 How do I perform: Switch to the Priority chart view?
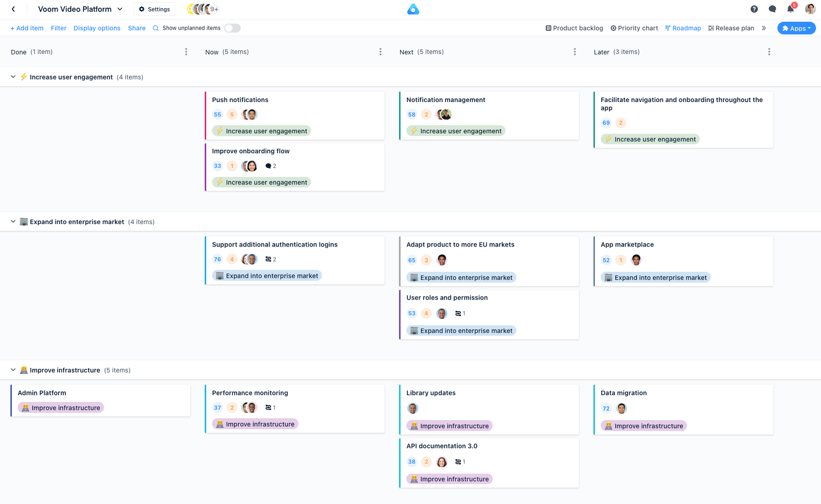pyautogui.click(x=634, y=28)
